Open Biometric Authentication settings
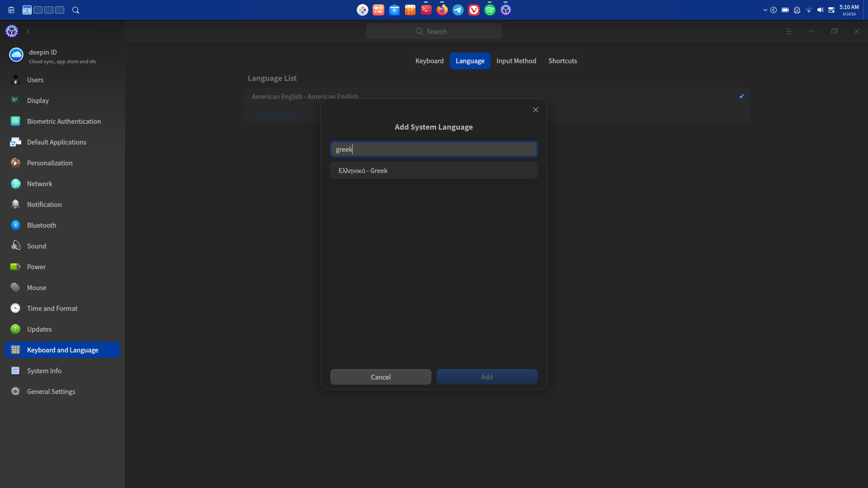The image size is (868, 488). [x=62, y=122]
